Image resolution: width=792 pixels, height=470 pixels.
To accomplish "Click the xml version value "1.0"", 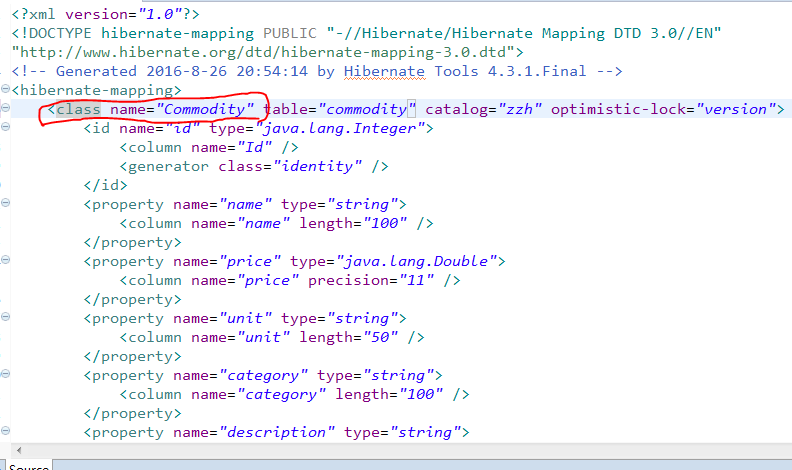I will click(x=160, y=15).
